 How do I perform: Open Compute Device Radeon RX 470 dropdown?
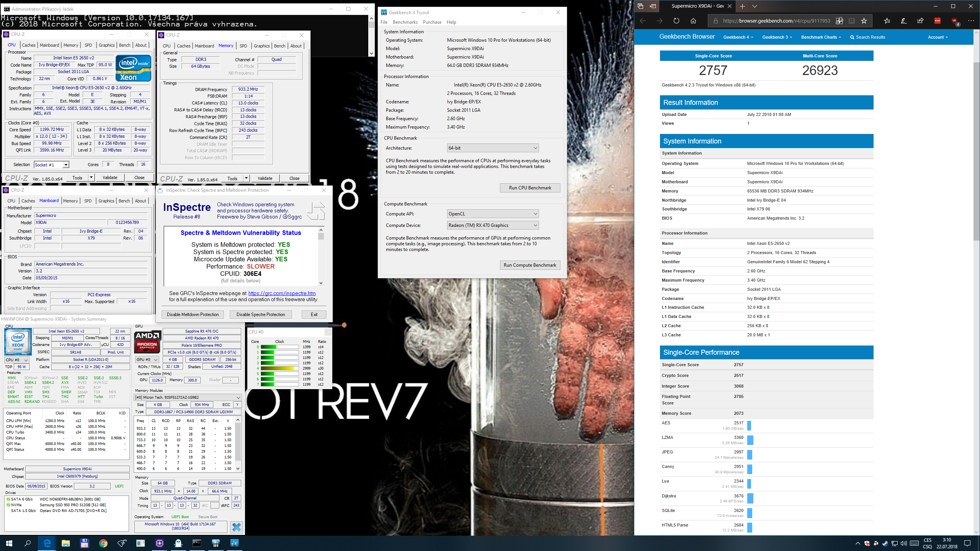coord(493,225)
